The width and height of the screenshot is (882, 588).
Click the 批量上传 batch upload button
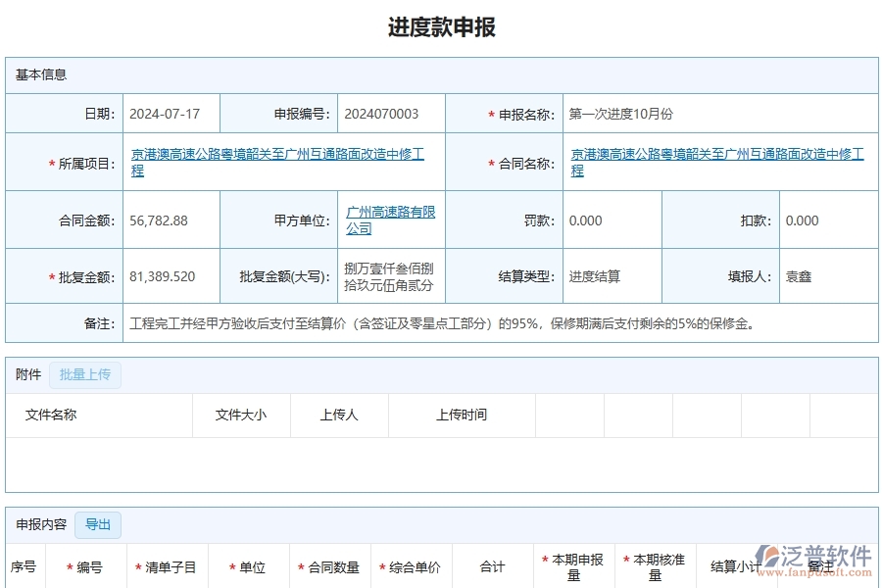click(x=84, y=374)
